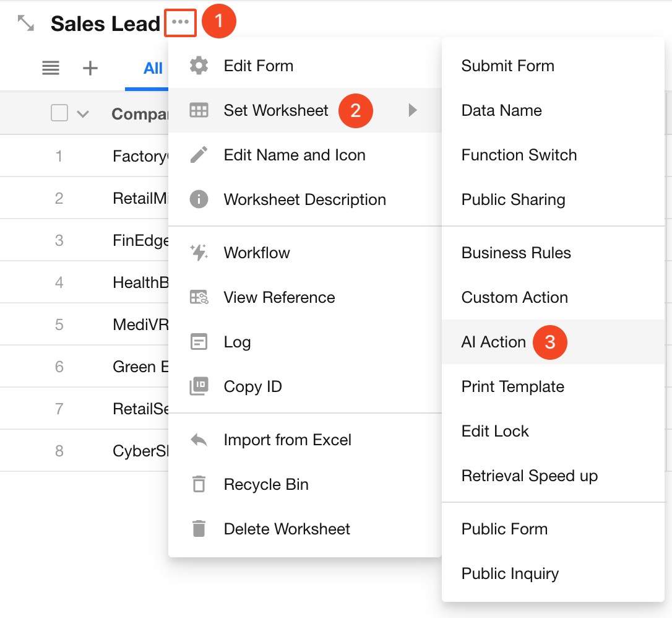Click the info icon for Worksheet Description
Viewport: 672px width, 618px height.
pyautogui.click(x=199, y=199)
